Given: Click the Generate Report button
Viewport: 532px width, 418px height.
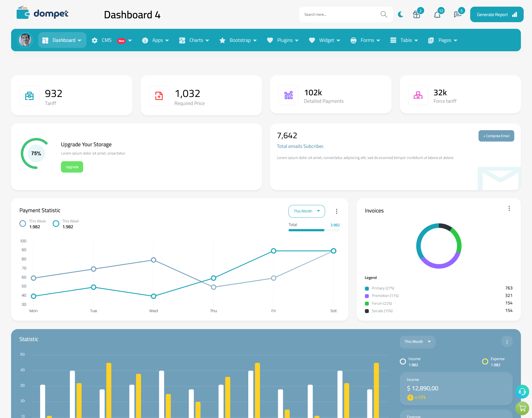Looking at the screenshot, I should [x=496, y=14].
